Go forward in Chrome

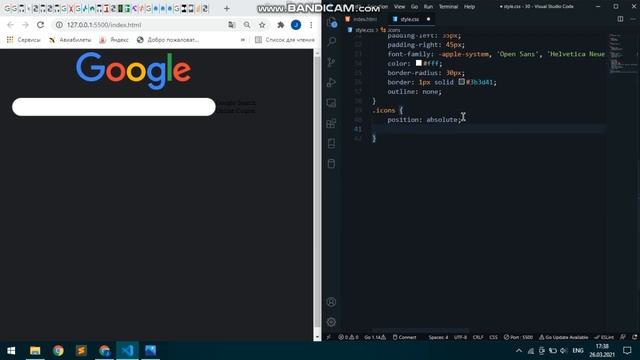pyautogui.click(x=25, y=25)
